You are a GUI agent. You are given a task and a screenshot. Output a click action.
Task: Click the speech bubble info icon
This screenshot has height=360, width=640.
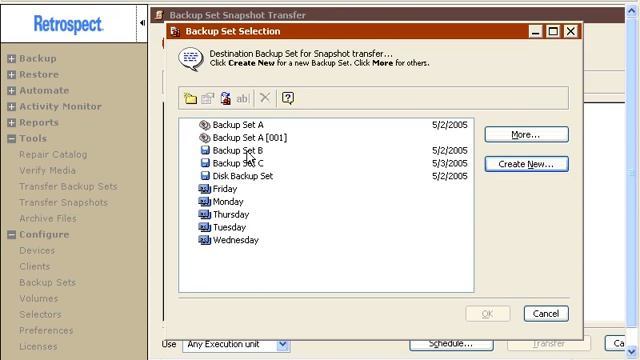coord(191,59)
